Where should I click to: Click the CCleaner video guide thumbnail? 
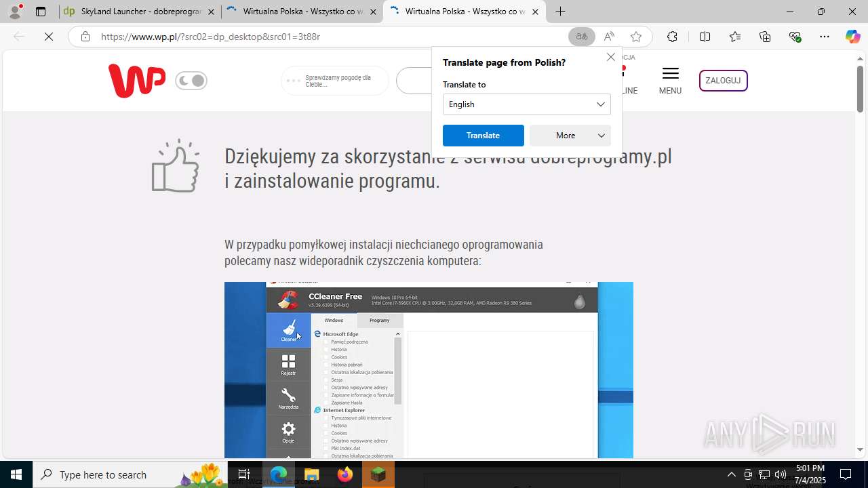pyautogui.click(x=429, y=370)
